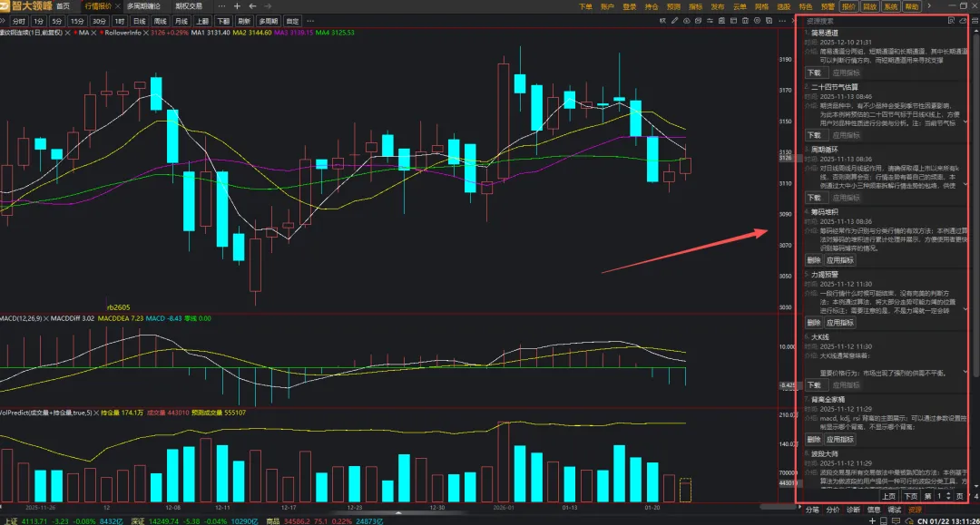Open the 下单 menu
The image size is (980, 525).
[585, 7]
